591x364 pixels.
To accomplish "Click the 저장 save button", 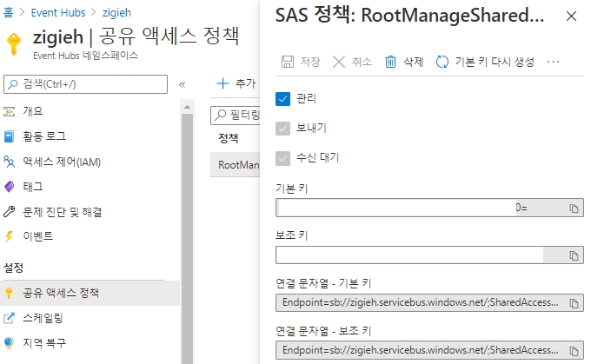I will [301, 62].
